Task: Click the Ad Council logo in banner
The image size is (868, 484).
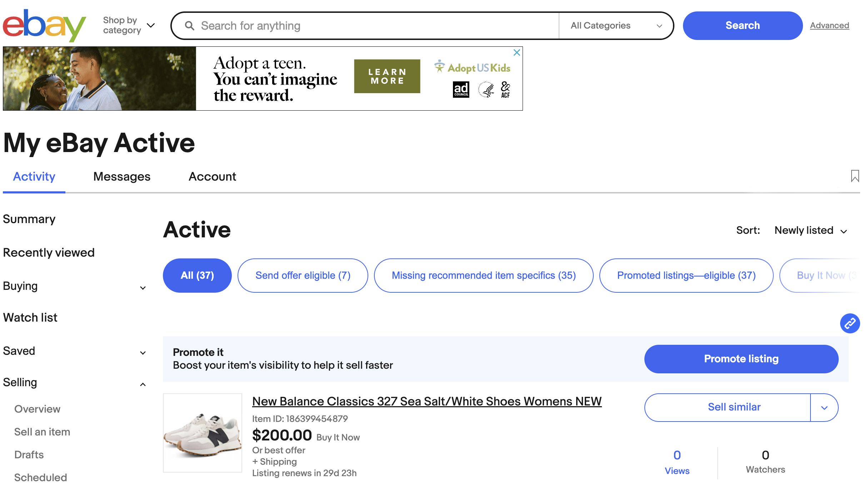Action: pos(461,90)
